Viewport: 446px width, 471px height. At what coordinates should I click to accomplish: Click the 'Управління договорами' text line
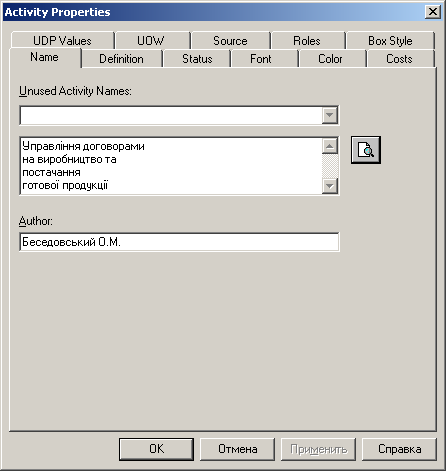click(x=83, y=146)
